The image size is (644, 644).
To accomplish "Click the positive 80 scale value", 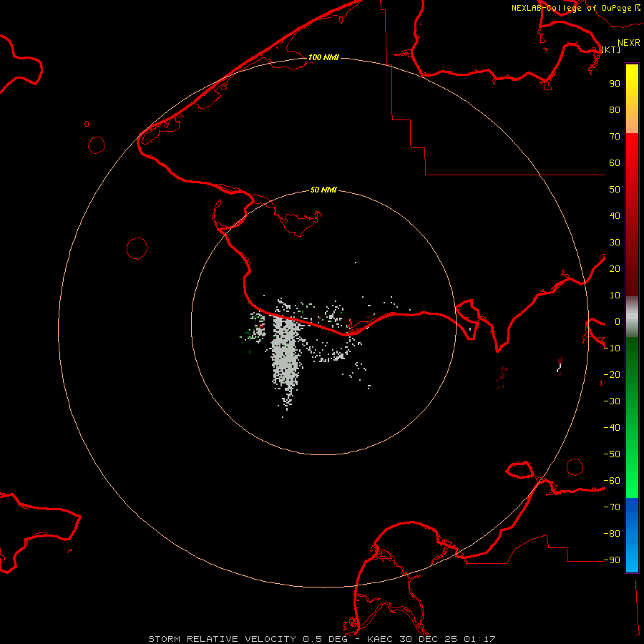I will tap(615, 110).
